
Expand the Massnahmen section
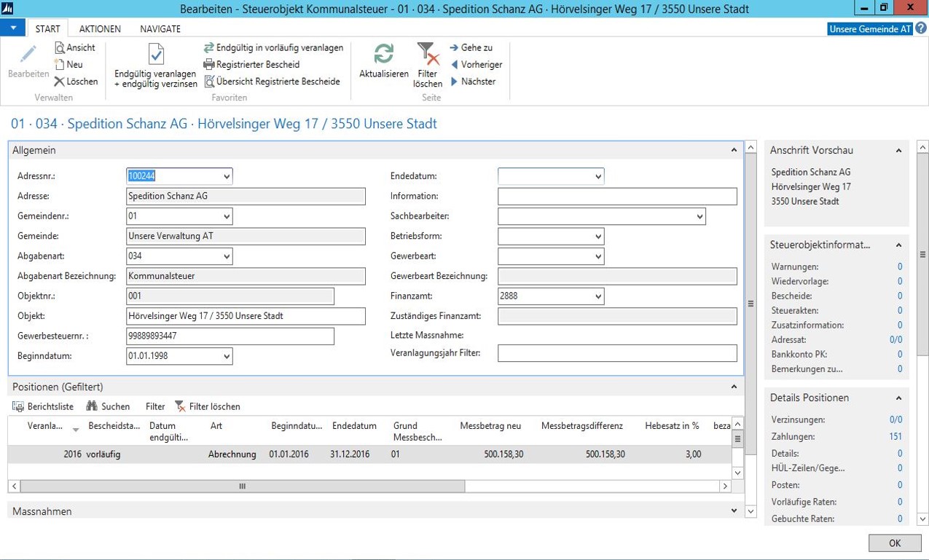click(734, 511)
